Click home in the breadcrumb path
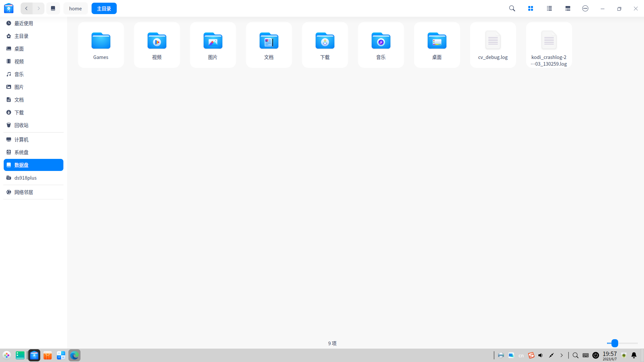 click(x=75, y=8)
